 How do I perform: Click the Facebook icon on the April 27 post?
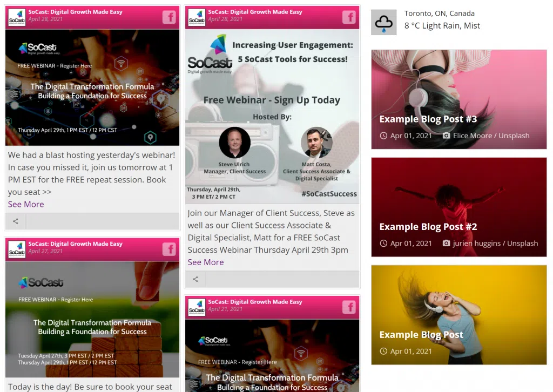click(170, 249)
